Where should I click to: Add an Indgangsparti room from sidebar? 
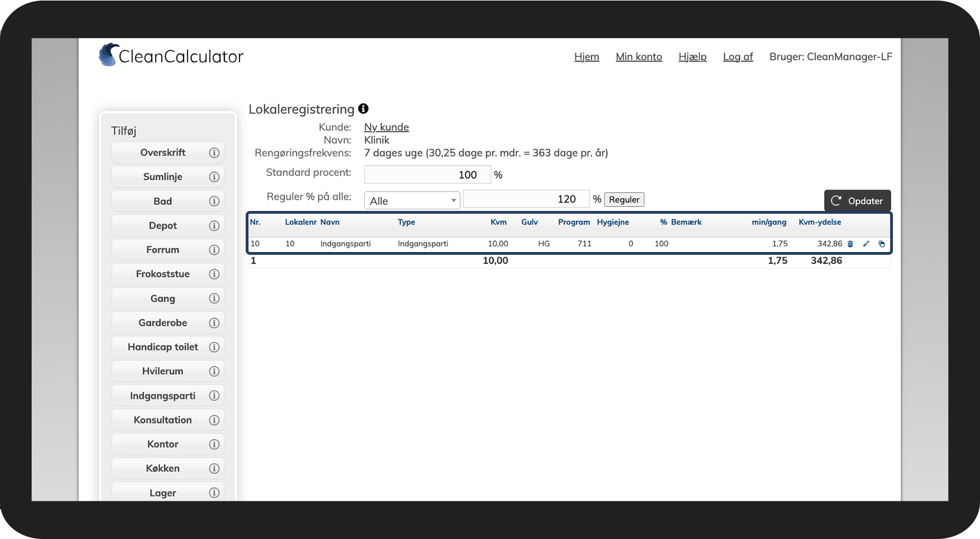[168, 396]
